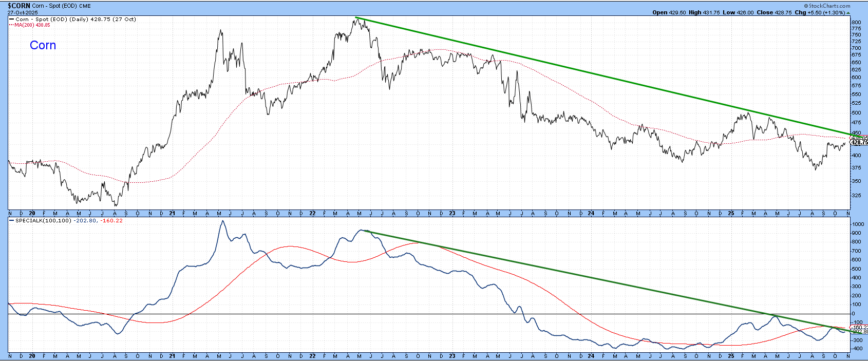The width and height of the screenshot is (868, 361).
Task: Click the red -160.22 value tag on indicator axis
Action: tap(859, 327)
